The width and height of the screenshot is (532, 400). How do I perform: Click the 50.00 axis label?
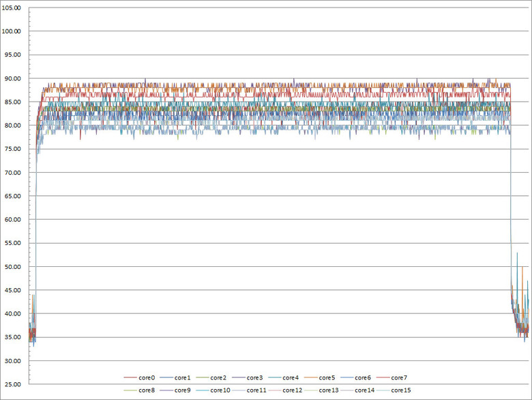[x=12, y=267]
